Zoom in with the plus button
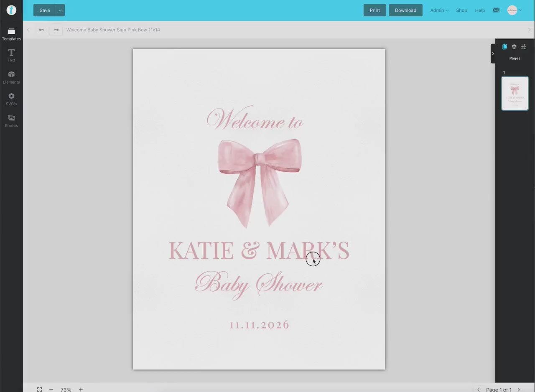This screenshot has height=392, width=535. pyautogui.click(x=81, y=389)
